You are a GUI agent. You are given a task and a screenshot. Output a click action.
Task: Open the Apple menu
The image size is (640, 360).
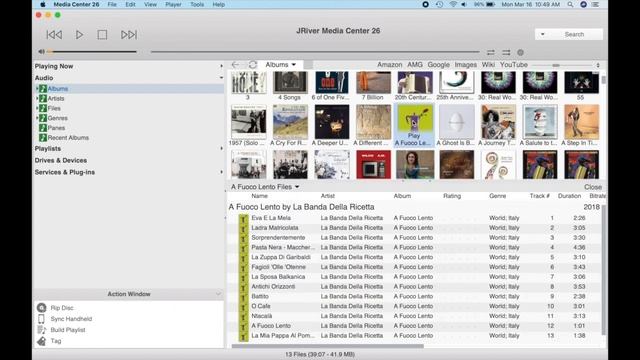(43, 4)
